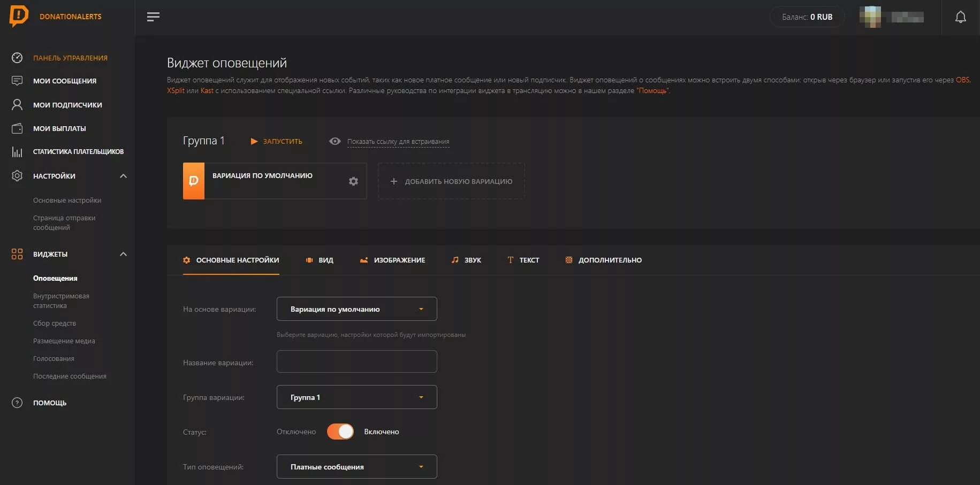This screenshot has height=485, width=980.
Task: Click the Баланс: 0 RUB pill
Action: click(x=807, y=17)
